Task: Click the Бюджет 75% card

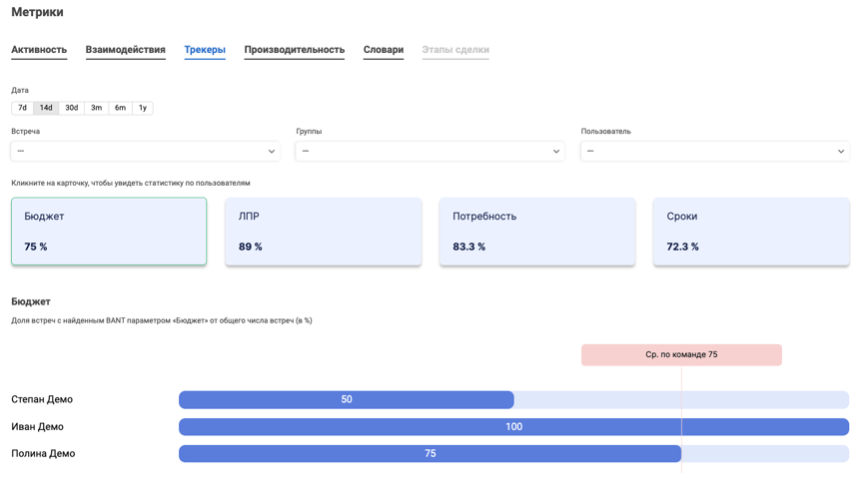Action: click(x=109, y=232)
